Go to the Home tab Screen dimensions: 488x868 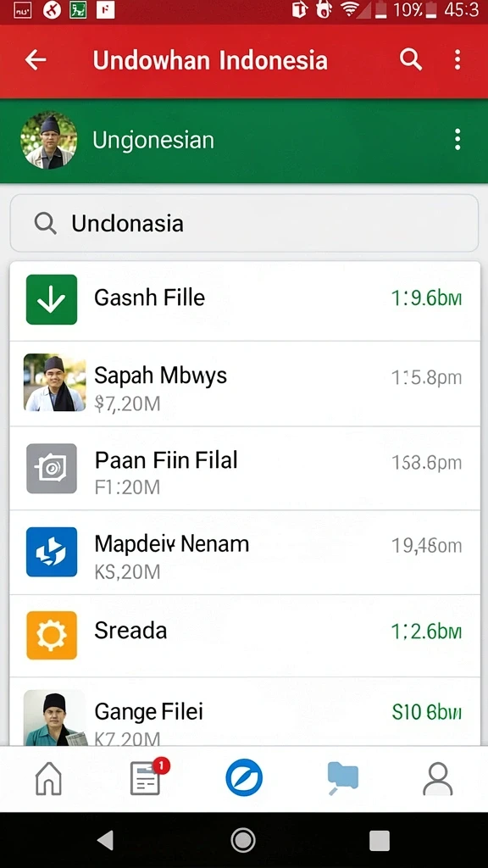pos(48,778)
